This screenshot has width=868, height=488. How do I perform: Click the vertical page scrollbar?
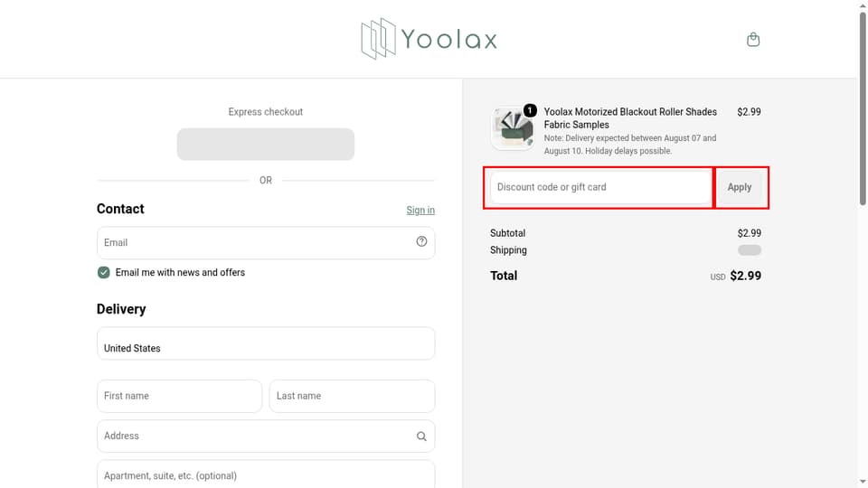pyautogui.click(x=863, y=108)
